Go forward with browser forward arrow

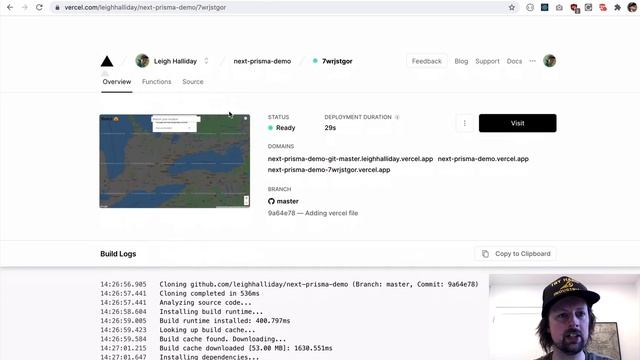click(x=24, y=7)
